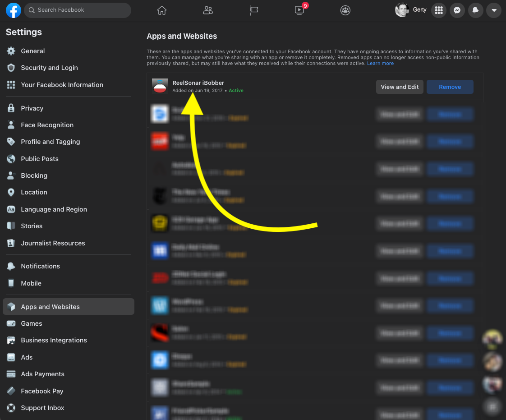Click the Facebook logo icon
506x420 pixels.
14,10
